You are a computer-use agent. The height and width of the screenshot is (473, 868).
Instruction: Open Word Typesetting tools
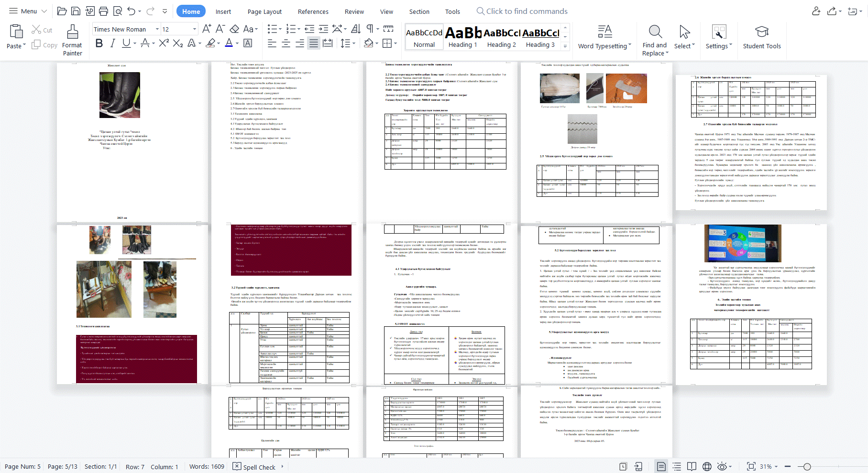(x=604, y=37)
